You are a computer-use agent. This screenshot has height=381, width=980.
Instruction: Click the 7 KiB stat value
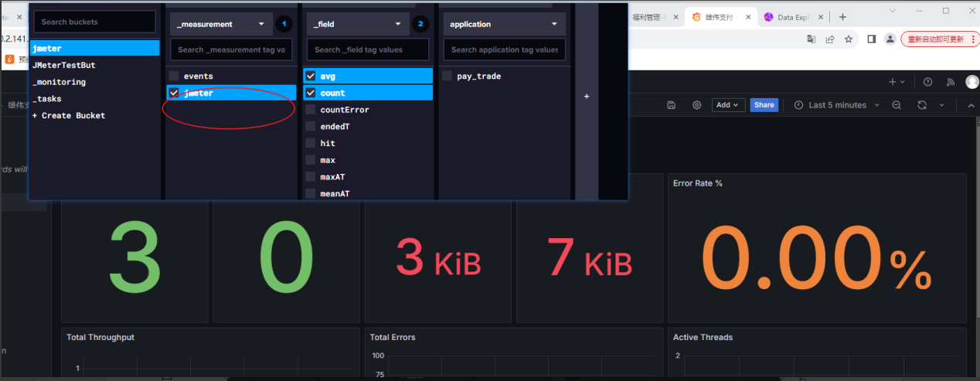click(589, 257)
